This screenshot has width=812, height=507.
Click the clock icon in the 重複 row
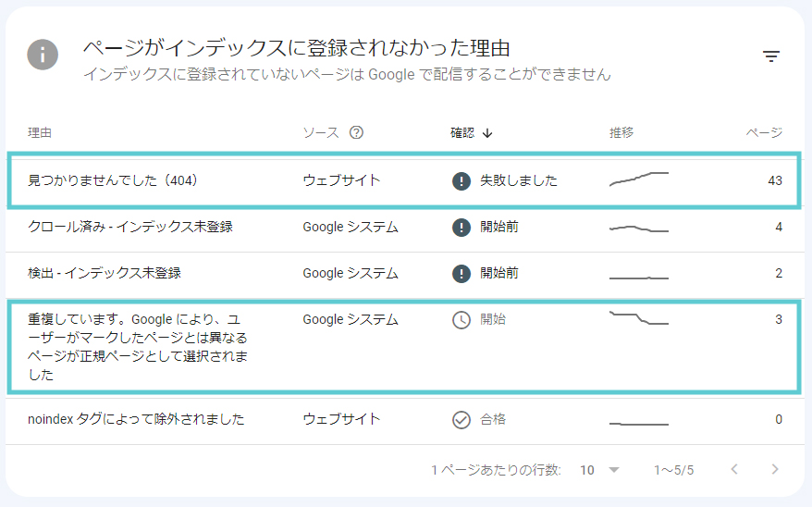461,319
